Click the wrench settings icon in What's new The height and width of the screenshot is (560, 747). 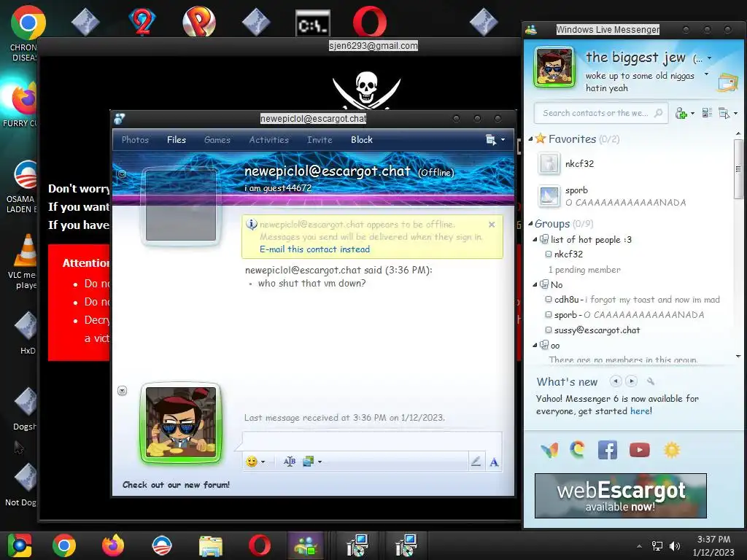pos(650,381)
